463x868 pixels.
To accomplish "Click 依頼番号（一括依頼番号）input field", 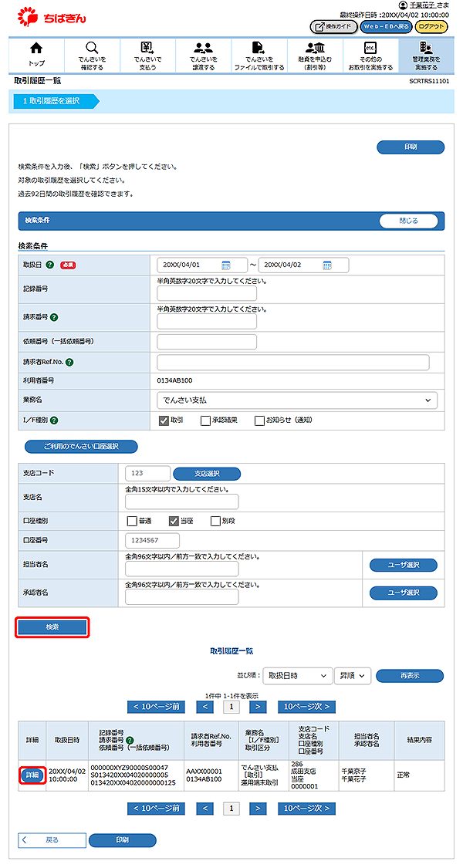I will point(207,342).
